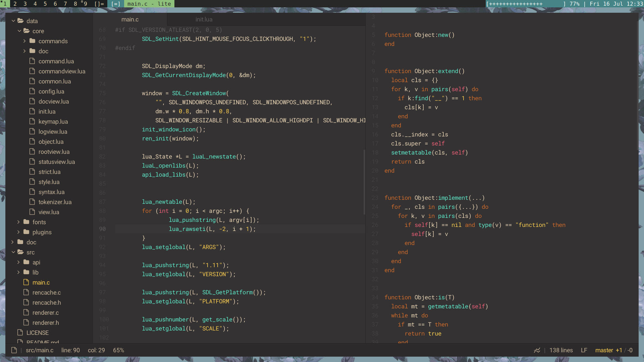Click the sparkline icon near 138 lines
Viewport: 644px width, 362px height.
[537, 350]
